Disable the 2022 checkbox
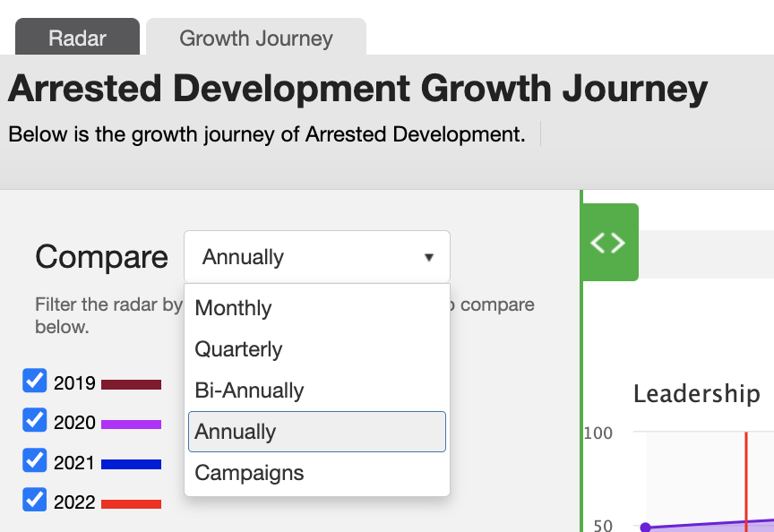774x532 pixels. point(35,500)
